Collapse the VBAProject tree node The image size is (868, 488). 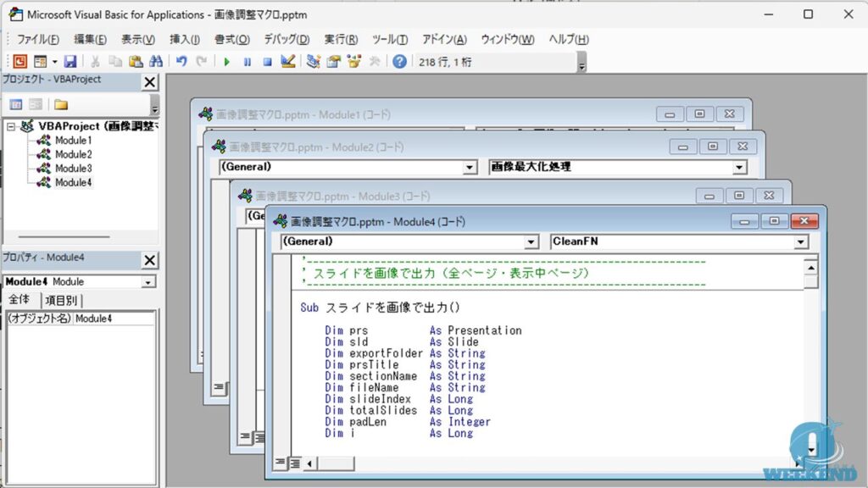[x=11, y=127]
